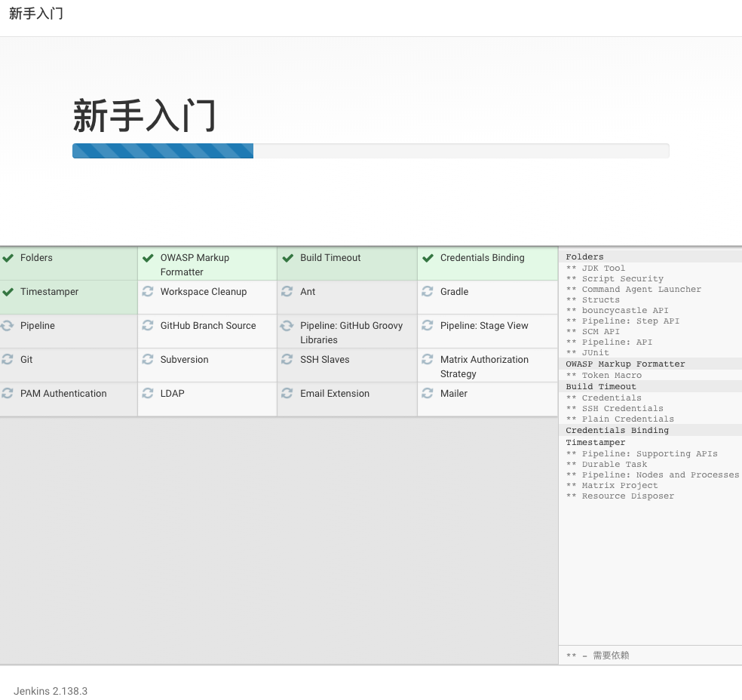Viewport: 742px width, 700px height.
Task: Click the icon by Pipeline: GitHub Groovy Libraries
Action: [287, 326]
